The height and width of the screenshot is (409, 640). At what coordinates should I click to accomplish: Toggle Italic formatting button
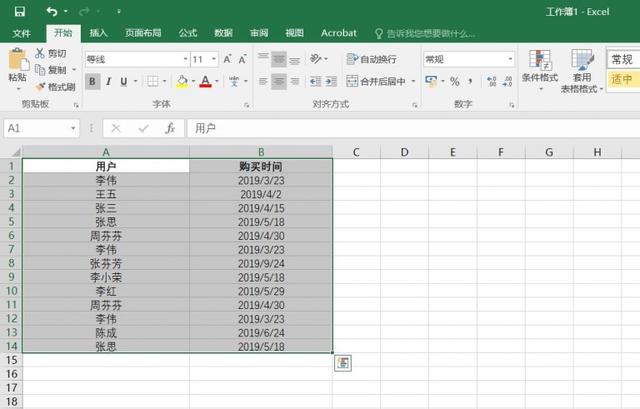pos(108,81)
